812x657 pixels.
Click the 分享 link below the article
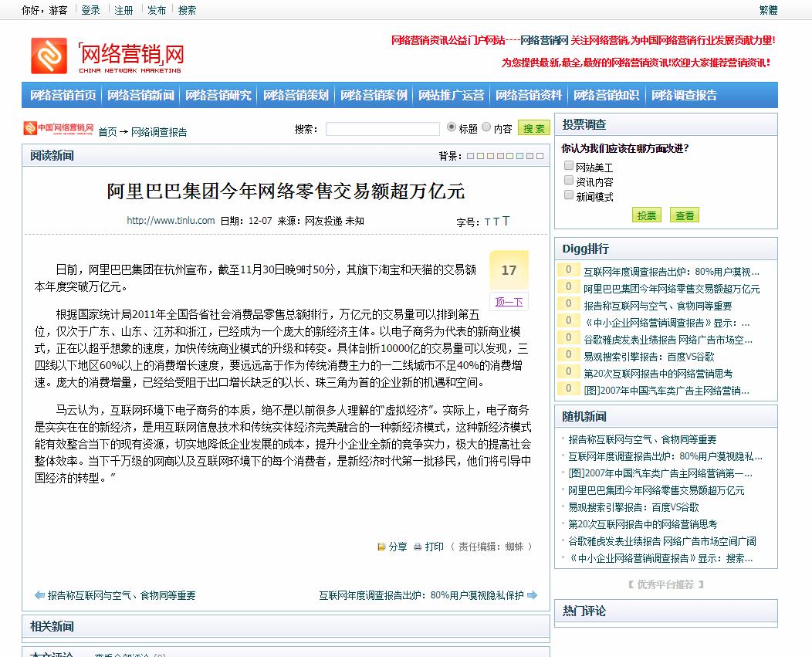pos(398,547)
